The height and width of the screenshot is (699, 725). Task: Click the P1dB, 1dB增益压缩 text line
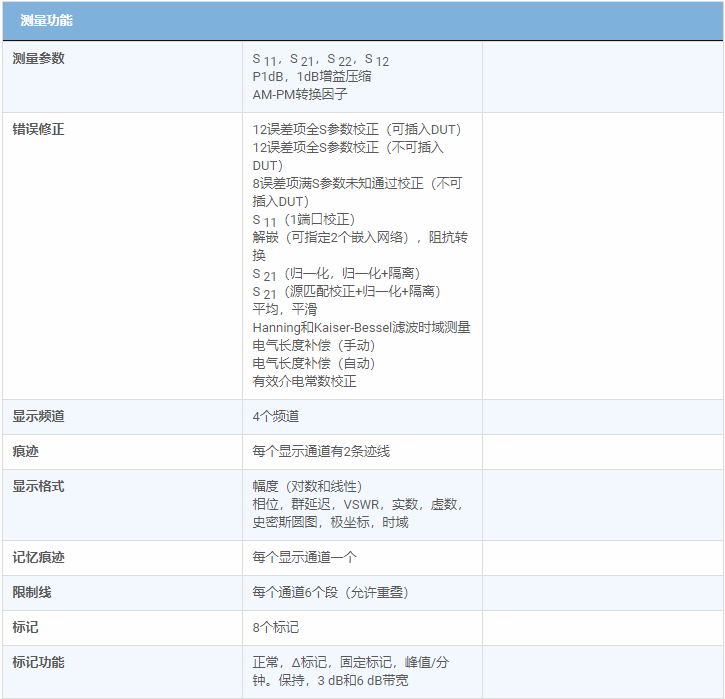(312, 76)
